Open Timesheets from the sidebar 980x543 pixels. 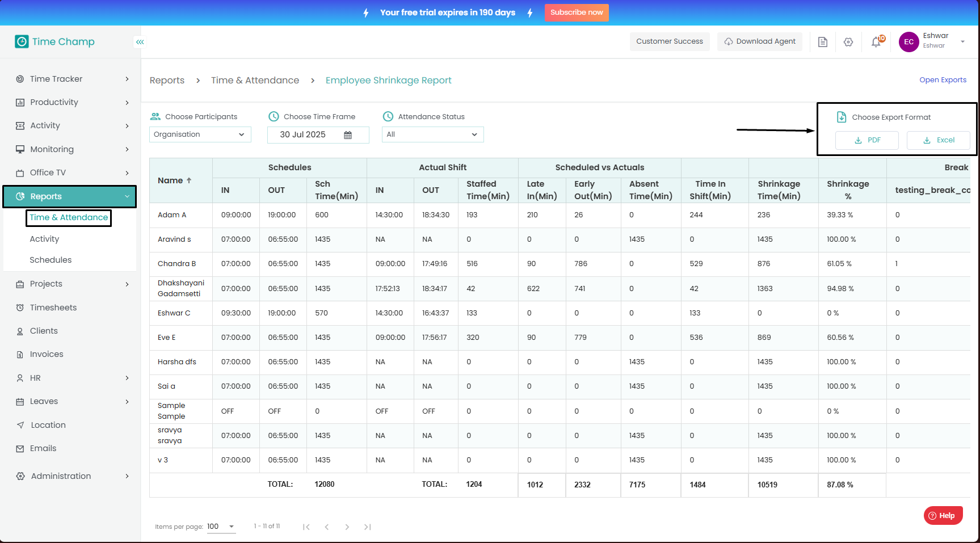(x=53, y=308)
